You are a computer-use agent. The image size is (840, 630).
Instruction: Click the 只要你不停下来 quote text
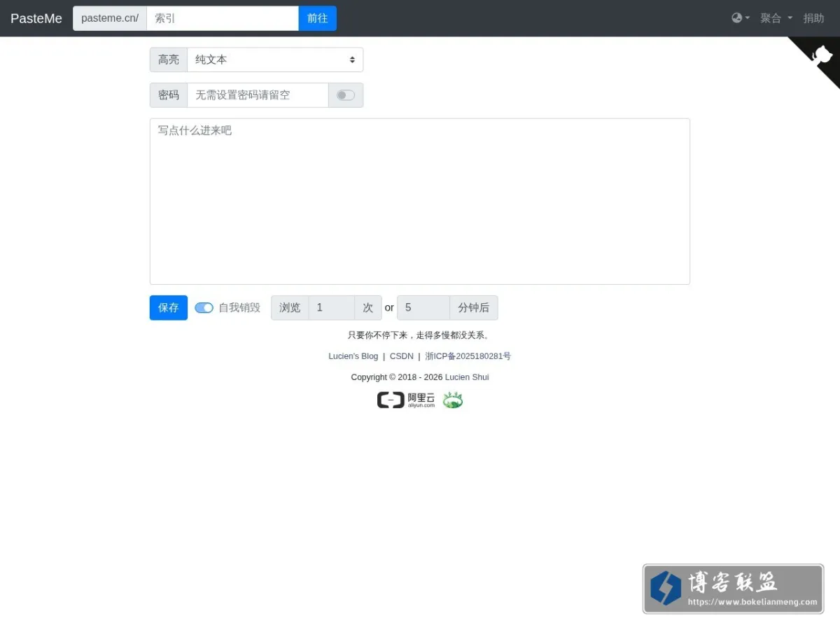pos(420,335)
